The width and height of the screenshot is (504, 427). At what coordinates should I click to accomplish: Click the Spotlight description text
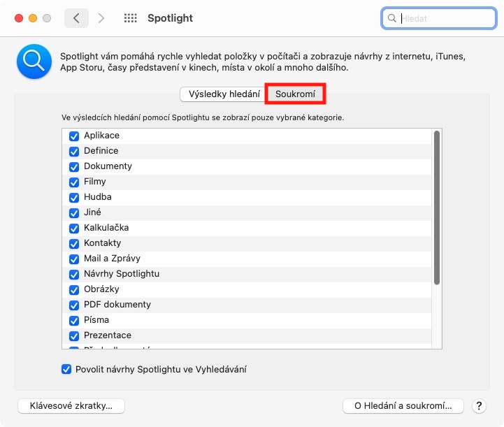263,61
